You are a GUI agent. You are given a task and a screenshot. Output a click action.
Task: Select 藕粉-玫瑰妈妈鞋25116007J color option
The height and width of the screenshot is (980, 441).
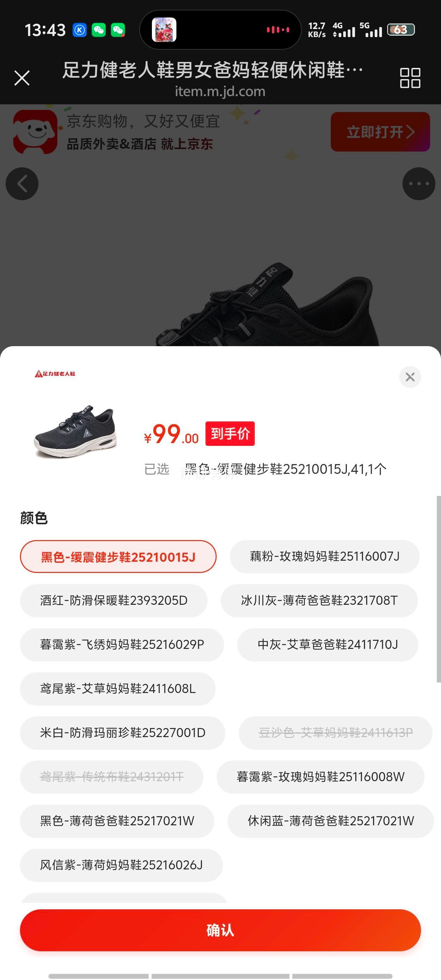[324, 556]
